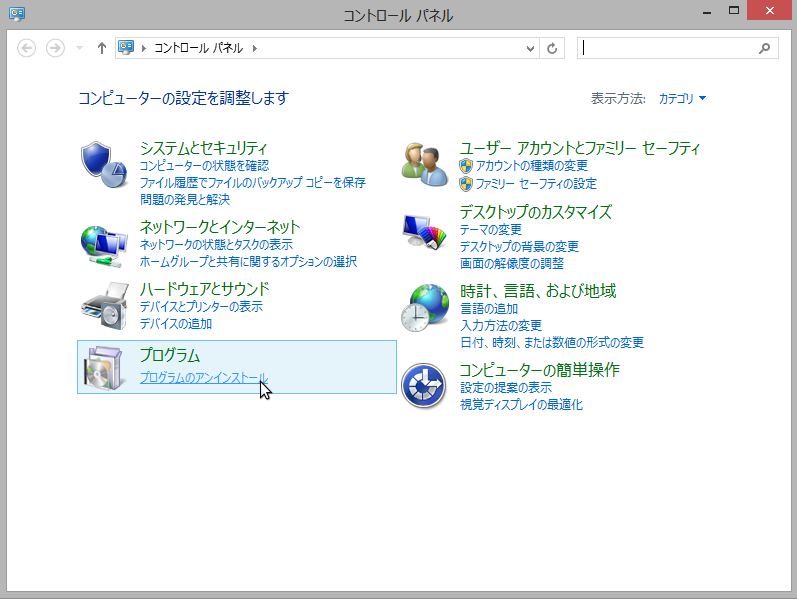The height and width of the screenshot is (599, 797).
Task: Click 日付、時刻、または数値の形式の変更 link
Action: (551, 342)
